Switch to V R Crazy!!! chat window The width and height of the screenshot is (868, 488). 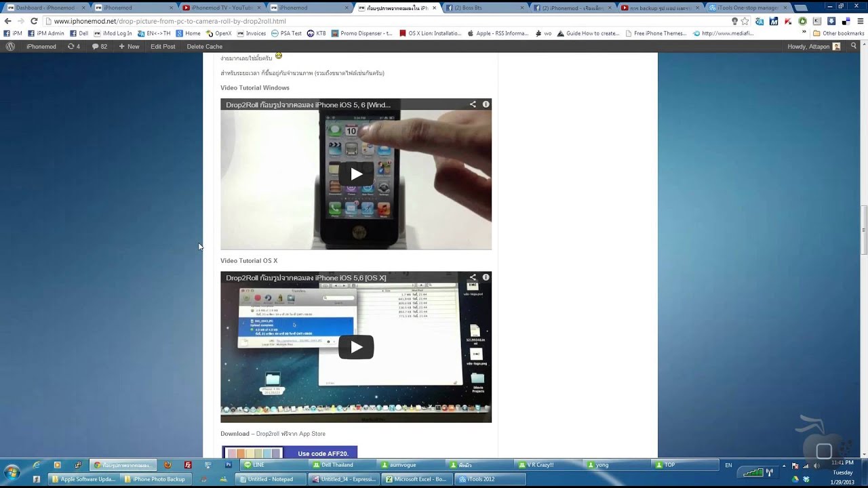[x=549, y=465]
